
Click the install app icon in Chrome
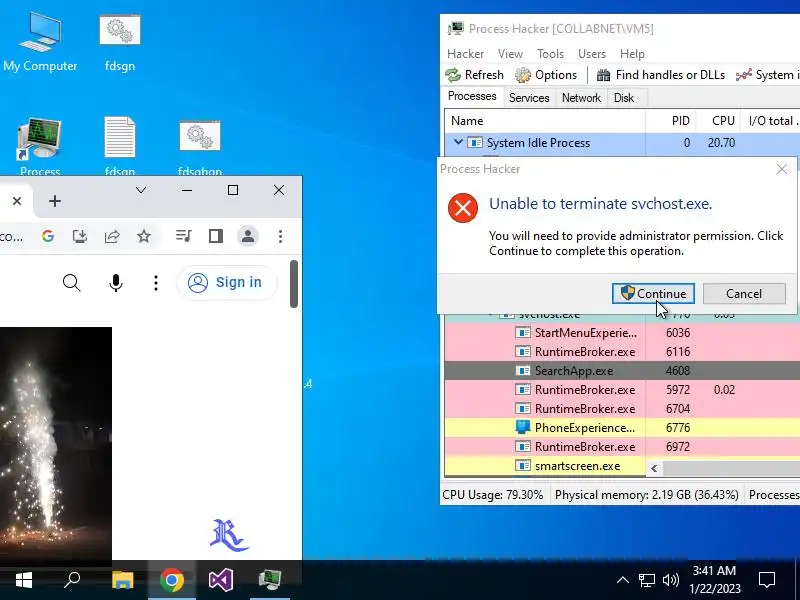(x=80, y=236)
